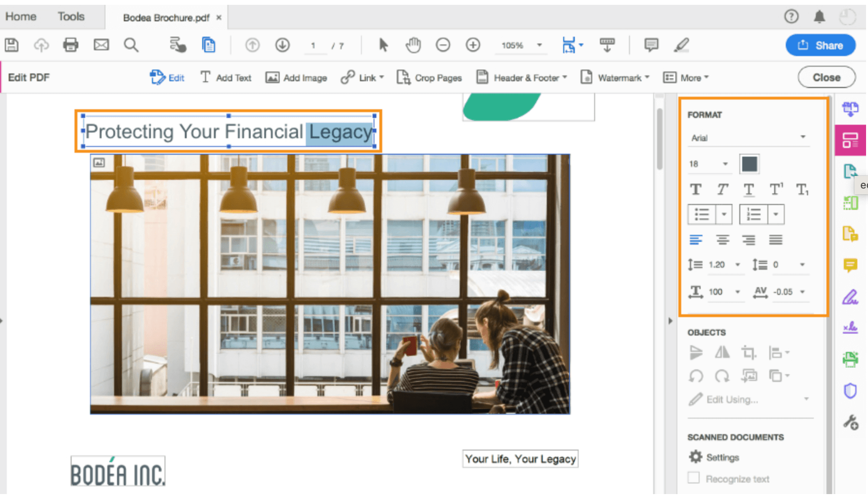Open the Watermark menu
This screenshot has height=496, width=868.
(614, 77)
